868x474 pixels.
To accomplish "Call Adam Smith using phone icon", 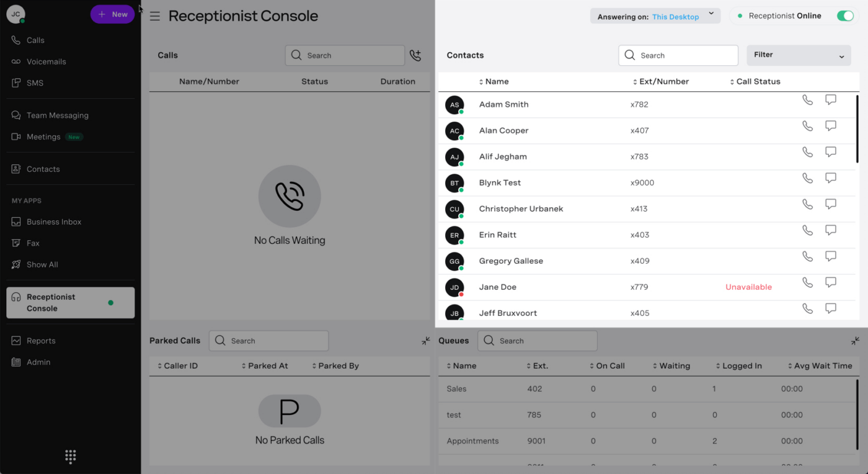I will click(807, 100).
